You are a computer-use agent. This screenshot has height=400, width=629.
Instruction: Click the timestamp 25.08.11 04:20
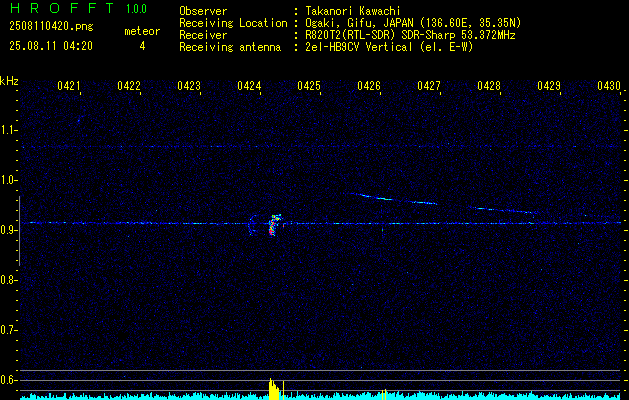[51, 46]
